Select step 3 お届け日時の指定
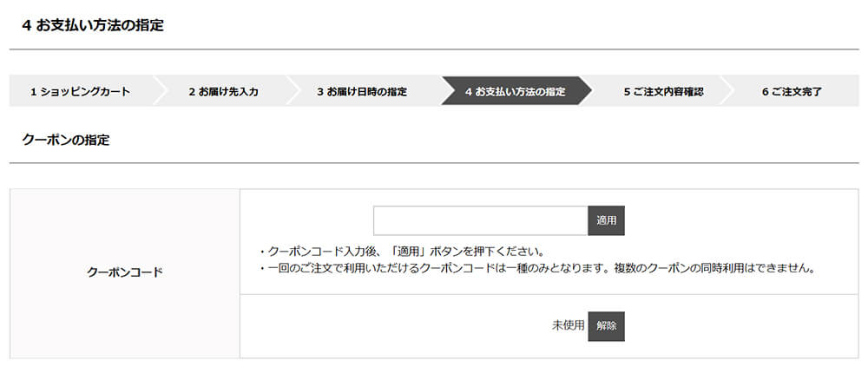 tap(362, 92)
